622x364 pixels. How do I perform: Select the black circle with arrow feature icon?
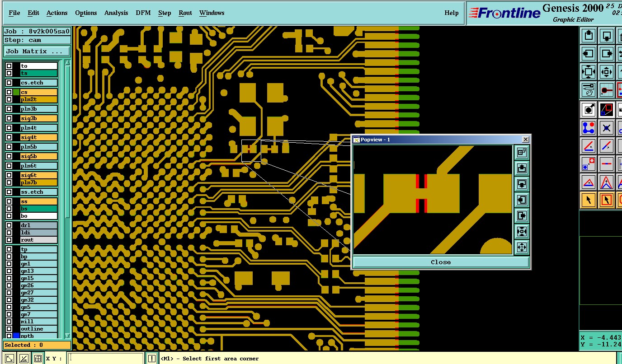coord(588,109)
